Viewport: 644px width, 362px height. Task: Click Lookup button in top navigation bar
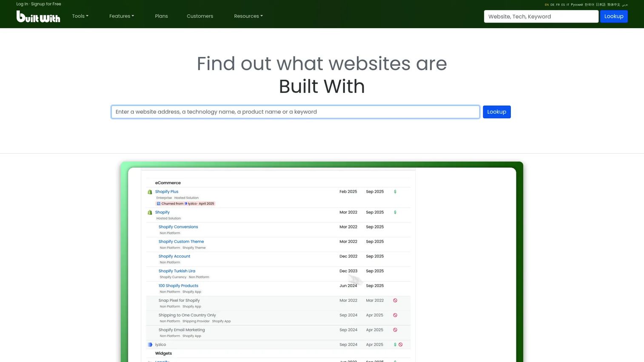(x=614, y=16)
